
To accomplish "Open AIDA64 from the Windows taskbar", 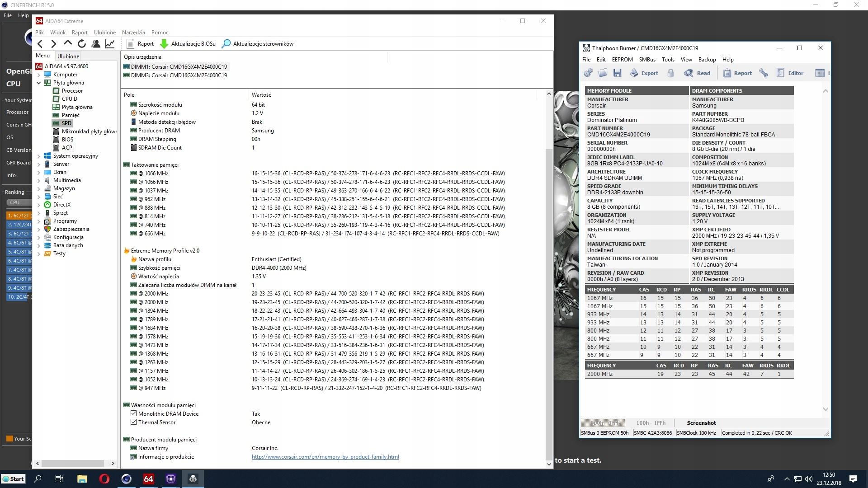I will [148, 479].
